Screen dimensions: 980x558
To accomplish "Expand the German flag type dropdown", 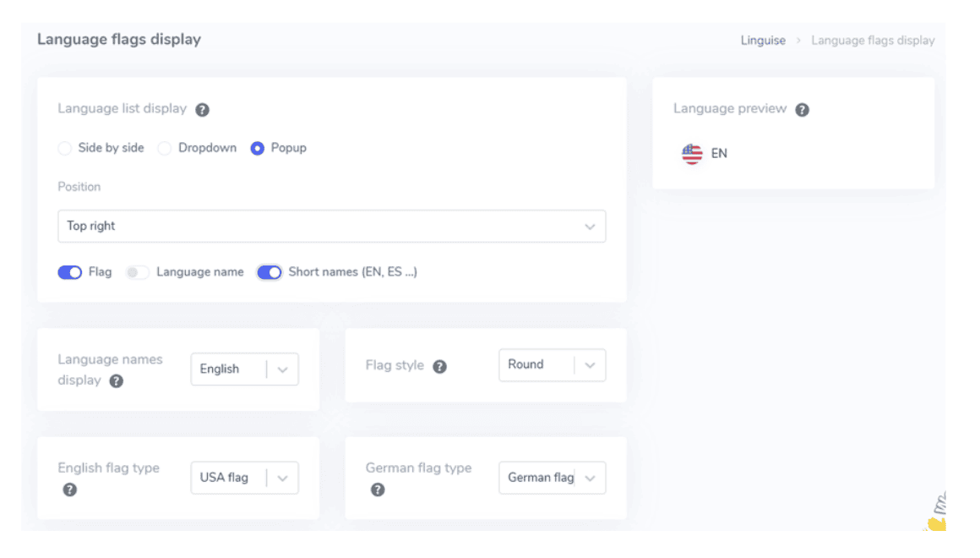I will tap(552, 478).
